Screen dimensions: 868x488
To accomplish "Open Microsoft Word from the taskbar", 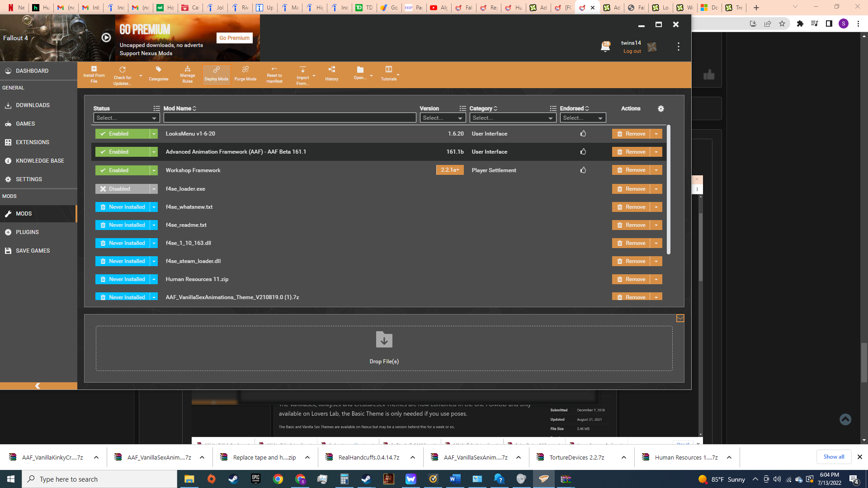I will [x=455, y=479].
